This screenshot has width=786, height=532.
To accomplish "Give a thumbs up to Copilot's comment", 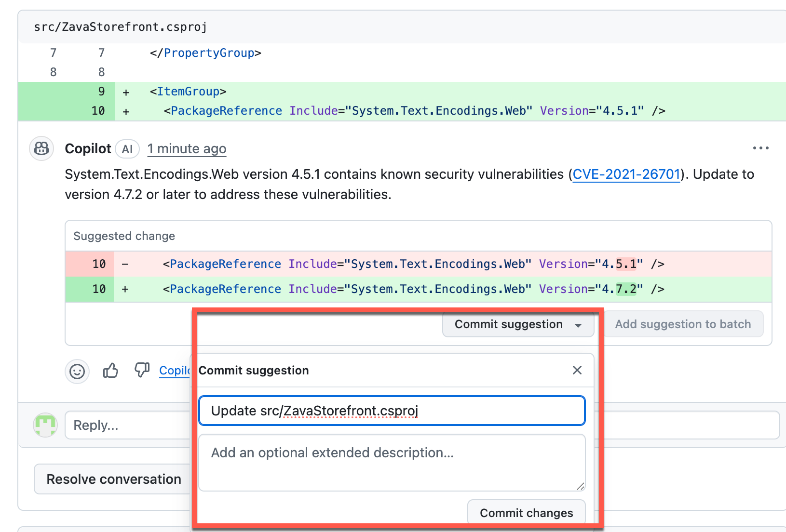I will [x=110, y=371].
